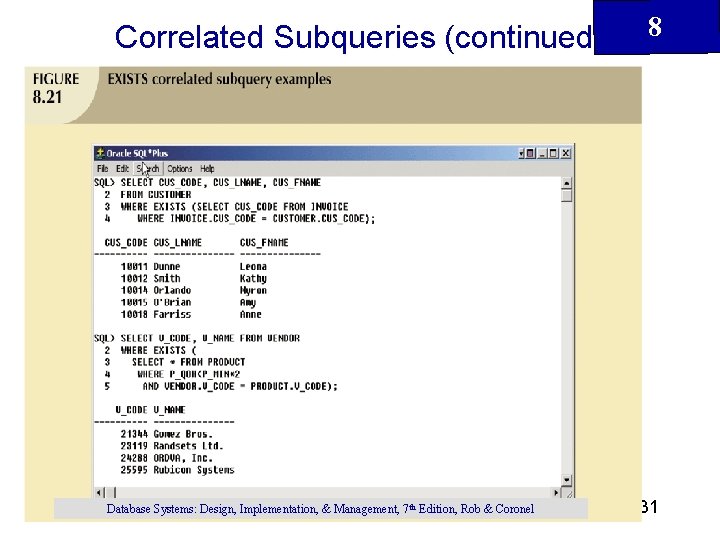Click the 'WHERE EXISTS (' line
The height and width of the screenshot is (540, 720).
tap(158, 350)
